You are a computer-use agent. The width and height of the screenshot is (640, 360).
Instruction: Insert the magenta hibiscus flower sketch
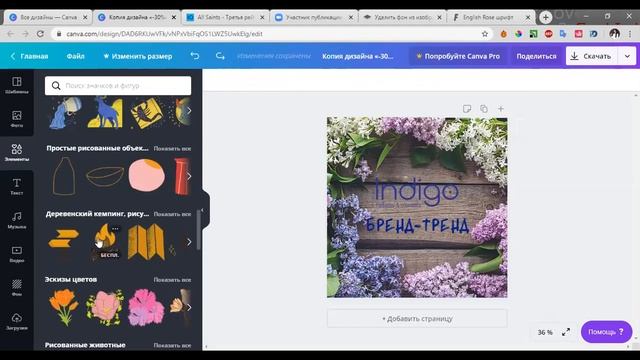click(x=146, y=307)
